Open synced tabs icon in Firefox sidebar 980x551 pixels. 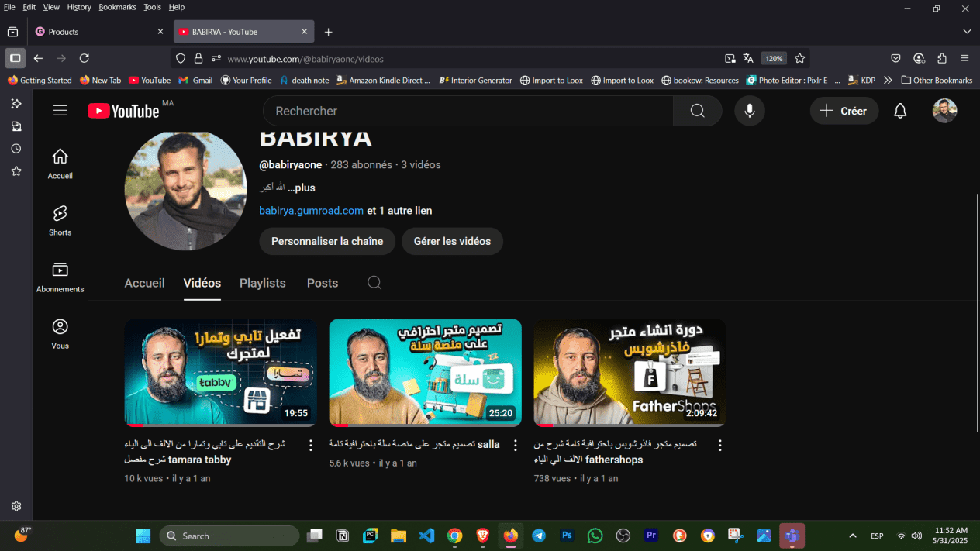(16, 126)
